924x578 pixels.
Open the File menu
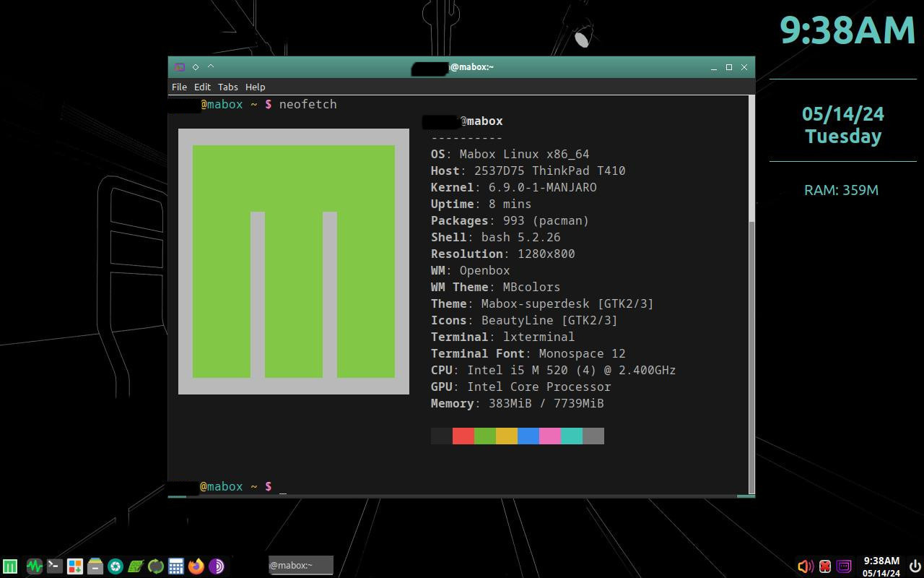[x=179, y=87]
